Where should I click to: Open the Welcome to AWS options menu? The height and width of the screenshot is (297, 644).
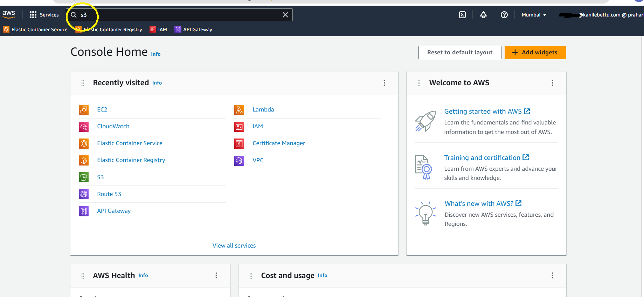click(x=552, y=83)
